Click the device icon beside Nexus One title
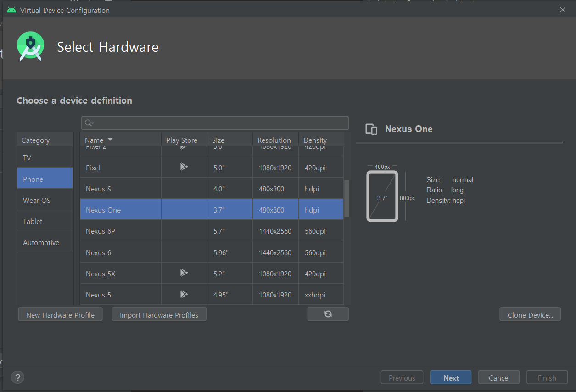The width and height of the screenshot is (576, 392). (x=371, y=129)
